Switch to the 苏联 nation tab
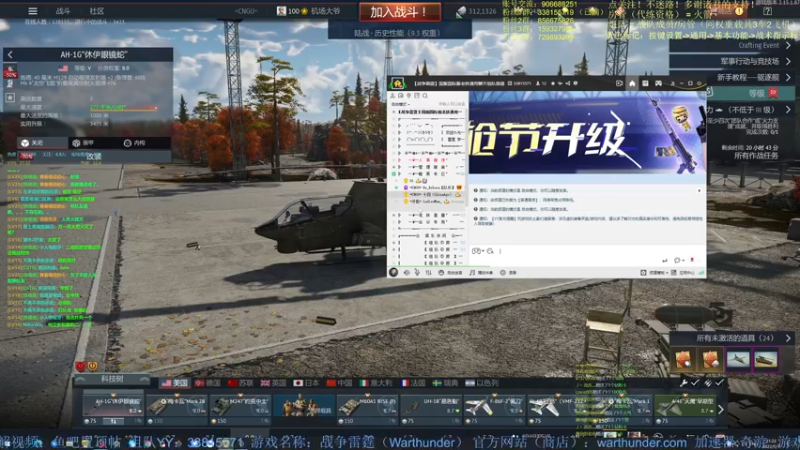This screenshot has height=450, width=800. (x=241, y=383)
